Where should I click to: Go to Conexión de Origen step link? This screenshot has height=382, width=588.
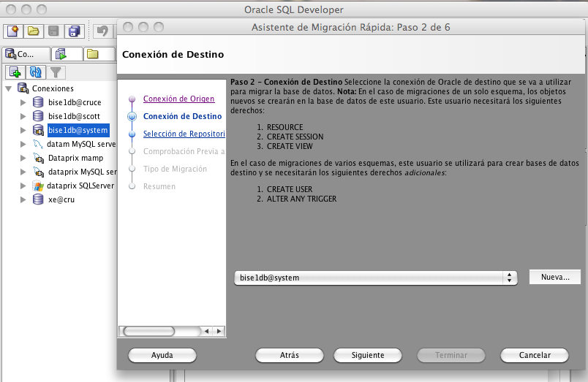pos(179,99)
